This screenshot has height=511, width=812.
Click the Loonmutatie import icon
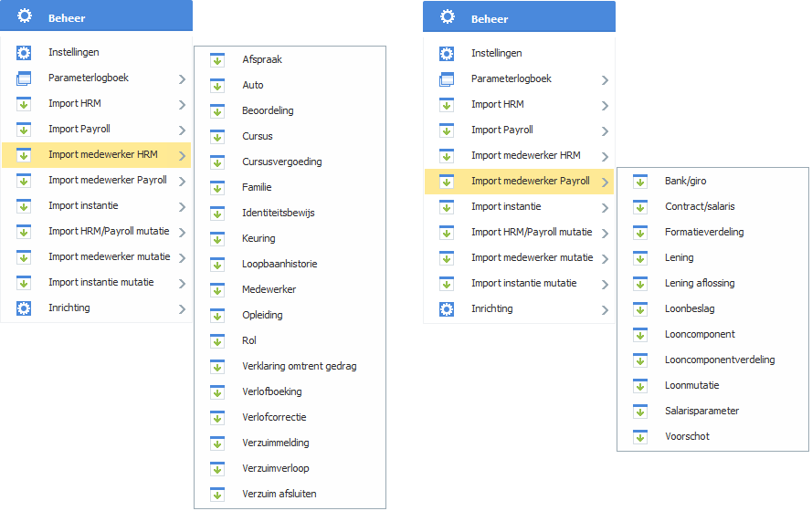(640, 386)
